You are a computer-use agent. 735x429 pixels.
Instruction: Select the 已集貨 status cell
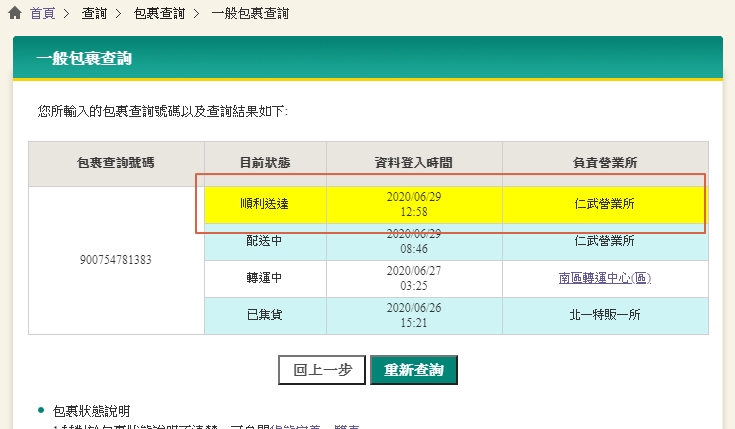point(264,315)
